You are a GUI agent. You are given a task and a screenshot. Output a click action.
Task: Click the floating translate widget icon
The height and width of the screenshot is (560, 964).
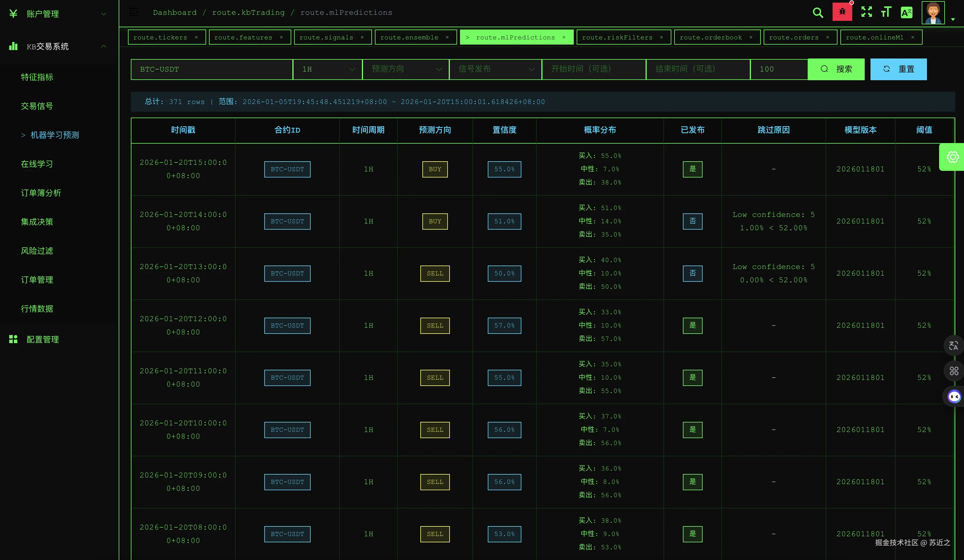coord(953,345)
